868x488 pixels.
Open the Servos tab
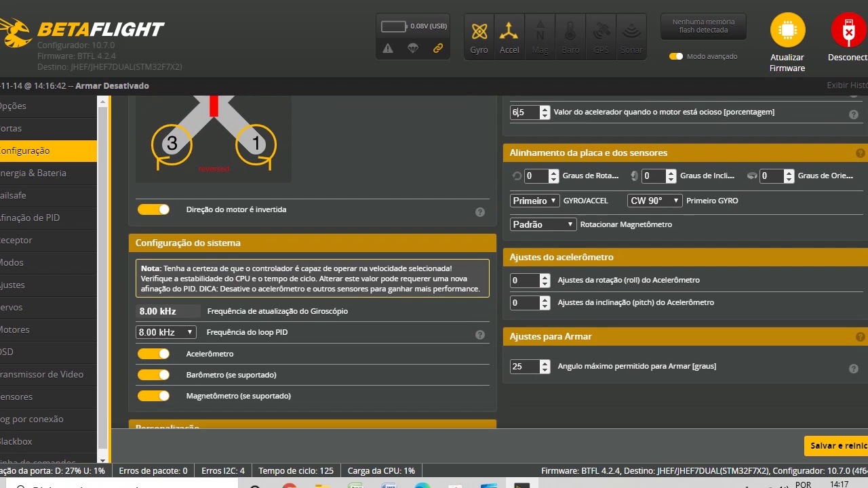48,307
